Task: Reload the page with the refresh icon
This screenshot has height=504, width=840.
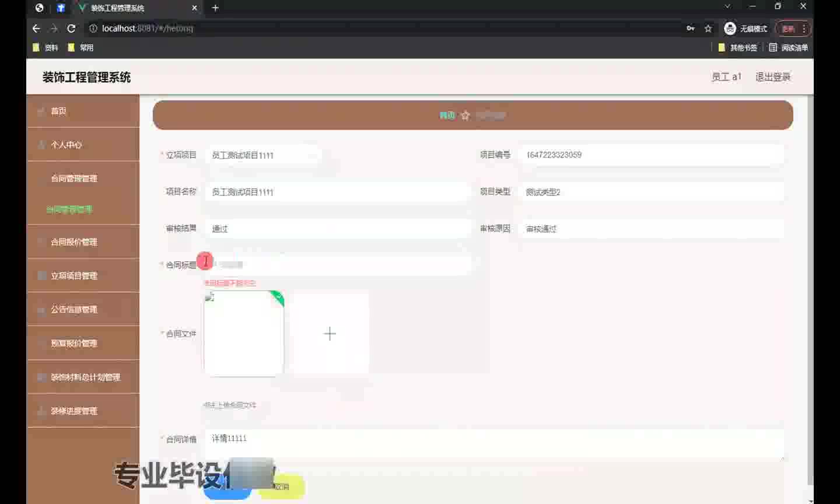Action: coord(71,28)
